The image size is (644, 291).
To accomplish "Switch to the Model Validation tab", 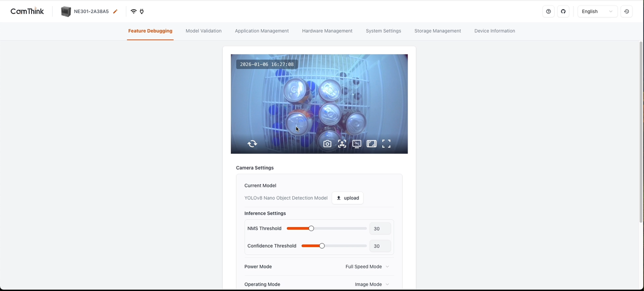I will tap(203, 31).
